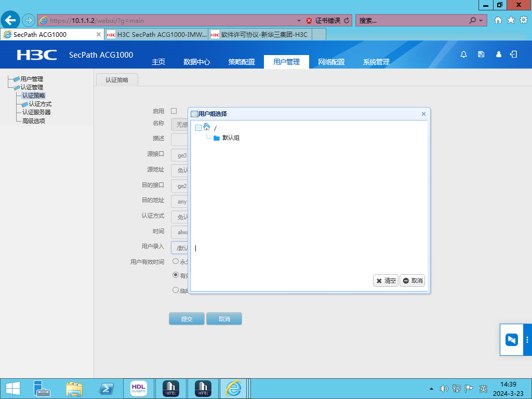Open the 目的接口 dropdown field
The width and height of the screenshot is (532, 399).
pos(179,186)
